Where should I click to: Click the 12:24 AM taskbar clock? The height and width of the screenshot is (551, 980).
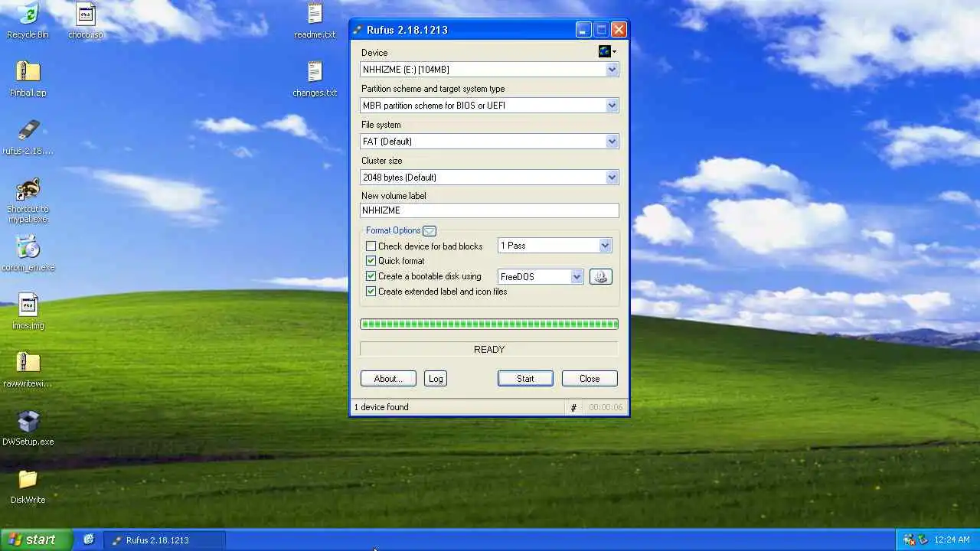952,540
